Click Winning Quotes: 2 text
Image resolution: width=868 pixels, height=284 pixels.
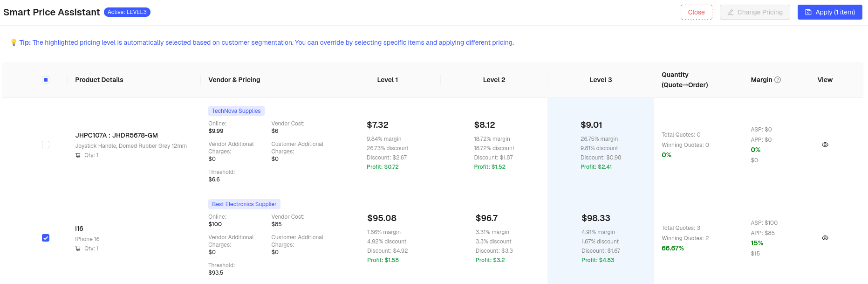point(685,238)
